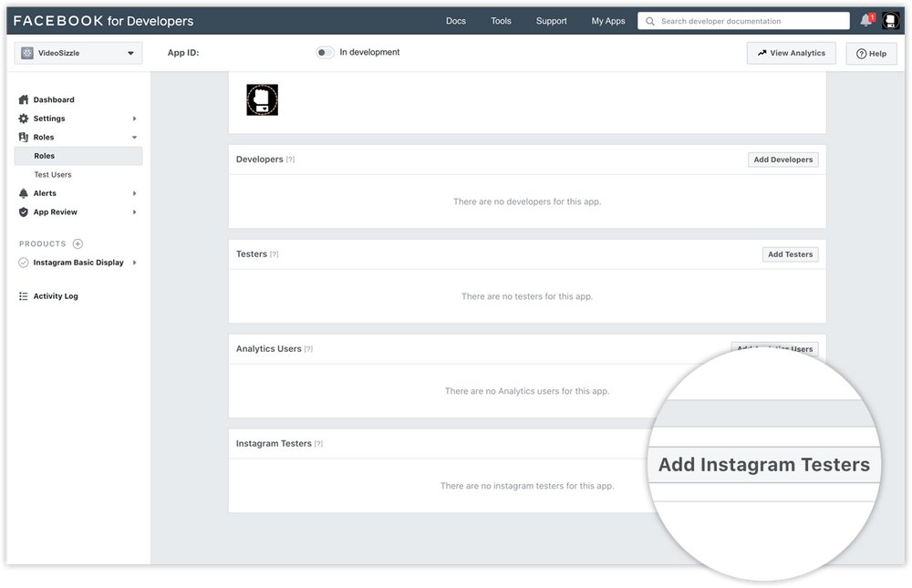Open the Tools menu

point(501,21)
